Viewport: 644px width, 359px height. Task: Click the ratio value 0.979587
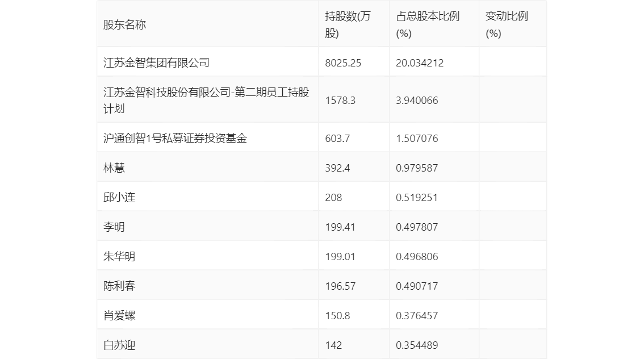tap(417, 168)
